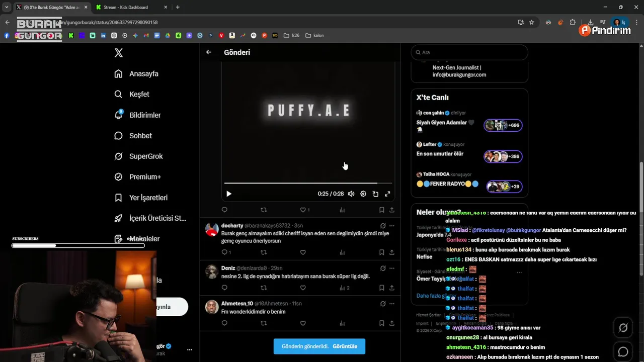This screenshot has height=362, width=644.
Task: Open the kalsın bookmarks folder
Action: point(314,36)
